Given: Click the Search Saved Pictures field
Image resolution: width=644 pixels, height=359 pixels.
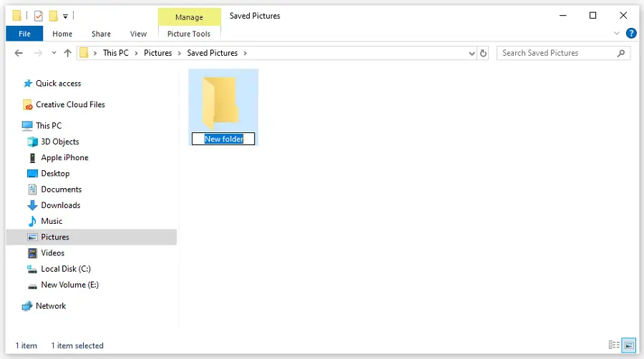Looking at the screenshot, I should (564, 53).
